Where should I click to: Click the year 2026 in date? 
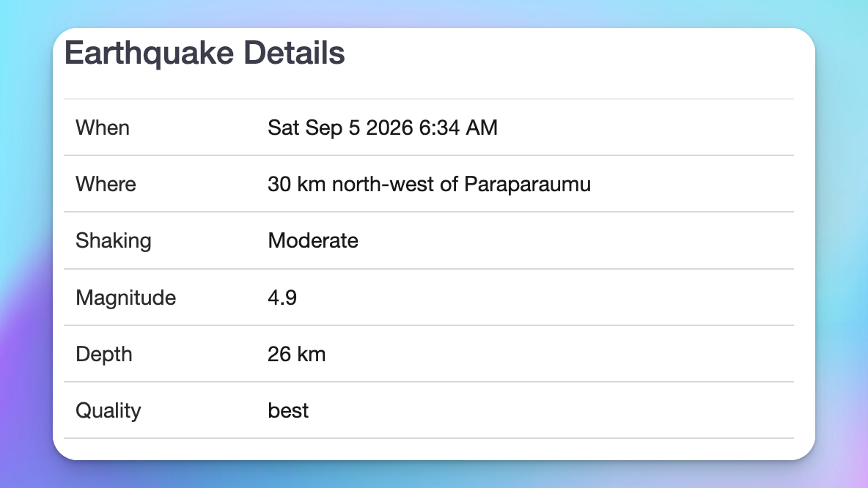point(389,127)
